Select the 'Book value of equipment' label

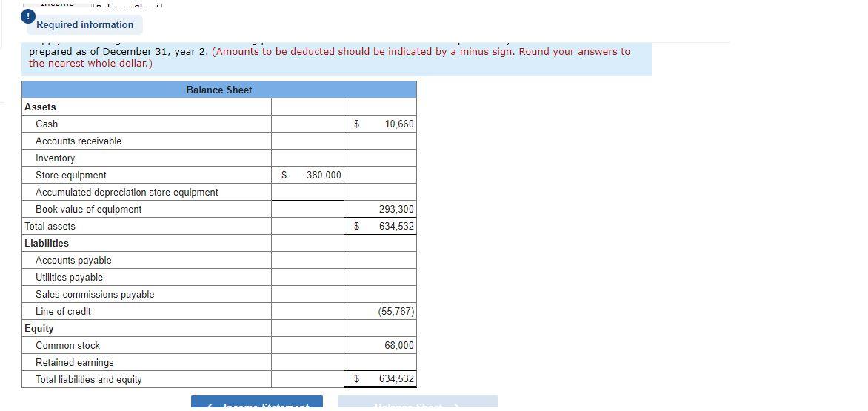tap(89, 209)
